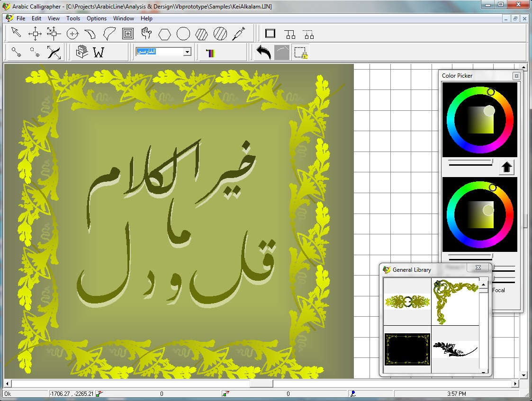Image resolution: width=532 pixels, height=401 pixels.
Task: Open the color stripes palette icon
Action: click(210, 53)
